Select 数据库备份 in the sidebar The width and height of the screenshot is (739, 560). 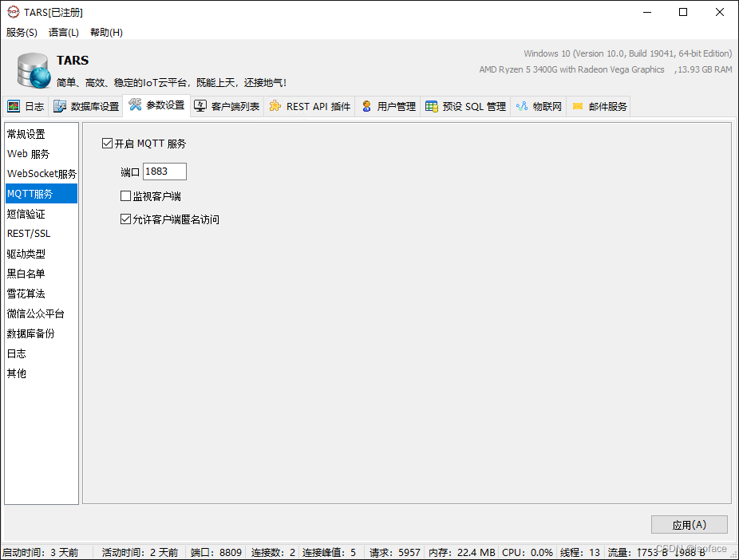point(41,333)
